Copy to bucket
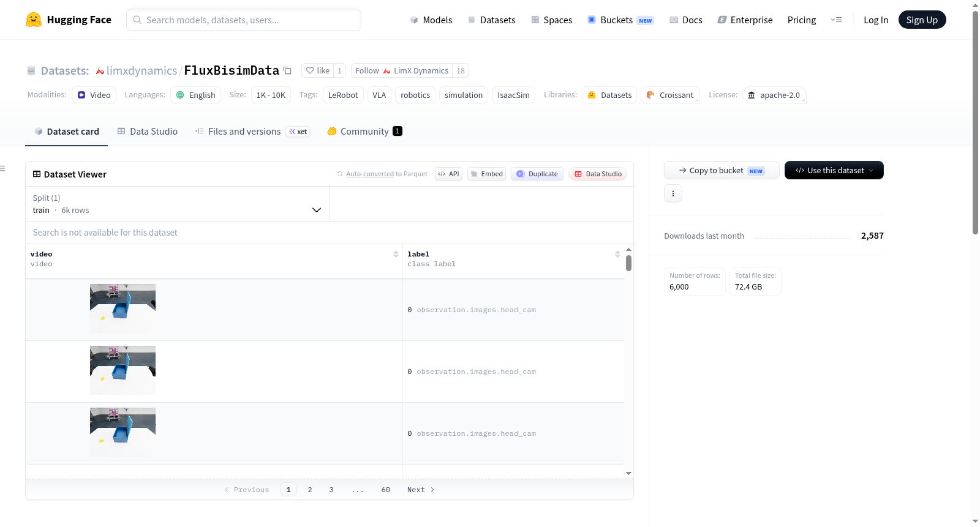 [722, 170]
